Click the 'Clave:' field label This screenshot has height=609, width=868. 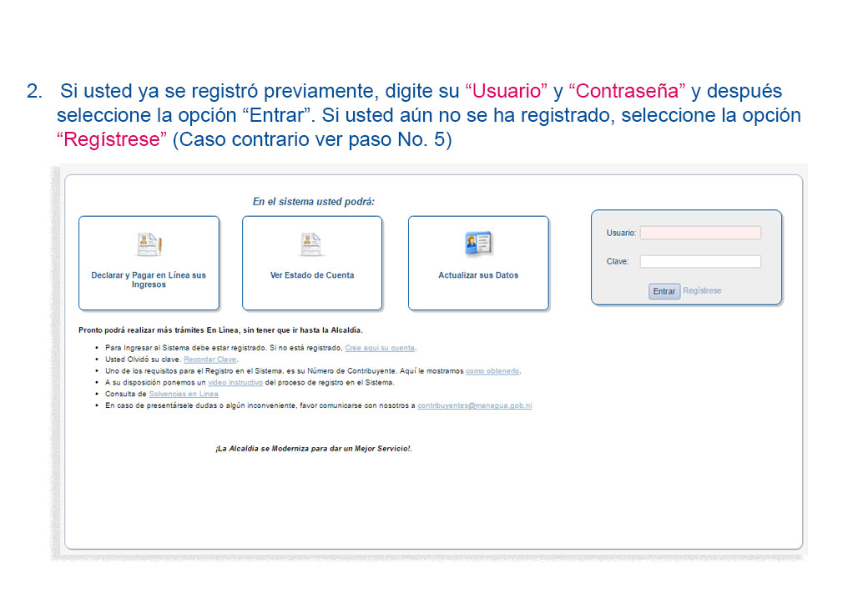click(618, 261)
